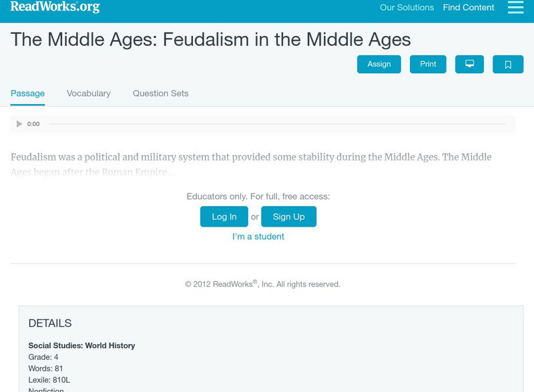Open the hamburger menu icon

[x=515, y=7]
